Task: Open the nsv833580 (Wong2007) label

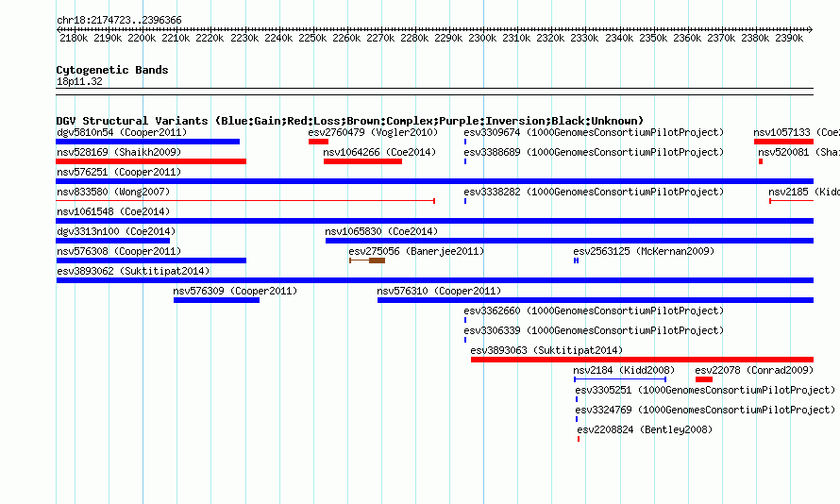Action: click(113, 192)
